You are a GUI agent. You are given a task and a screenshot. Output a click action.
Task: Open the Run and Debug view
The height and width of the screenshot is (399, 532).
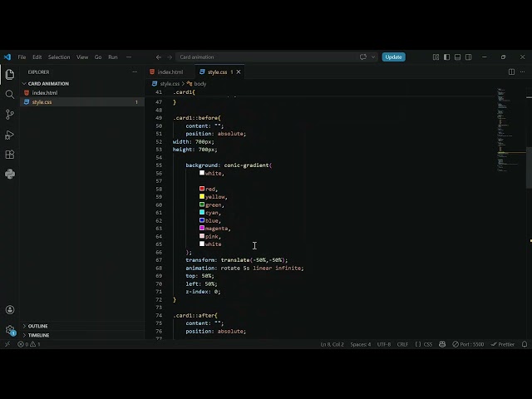pyautogui.click(x=10, y=135)
